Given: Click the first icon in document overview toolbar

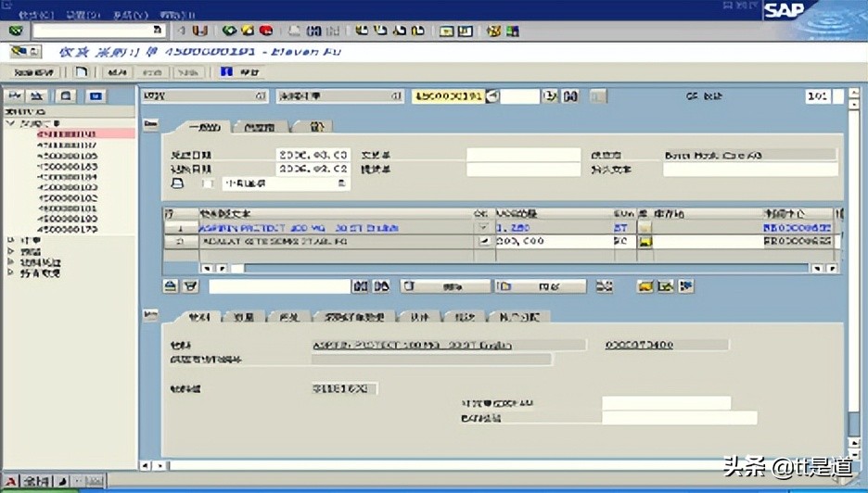Looking at the screenshot, I should pyautogui.click(x=15, y=96).
